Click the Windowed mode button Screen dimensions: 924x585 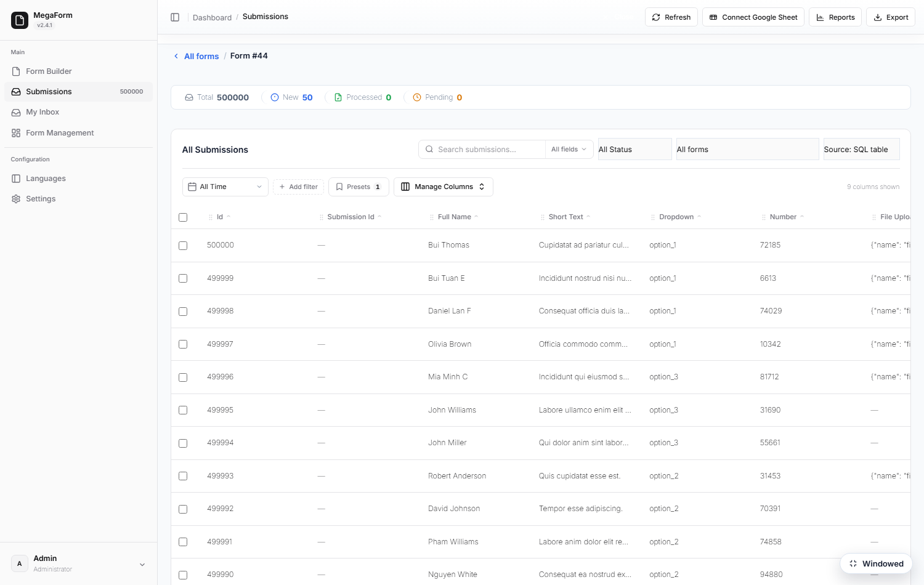(876, 563)
